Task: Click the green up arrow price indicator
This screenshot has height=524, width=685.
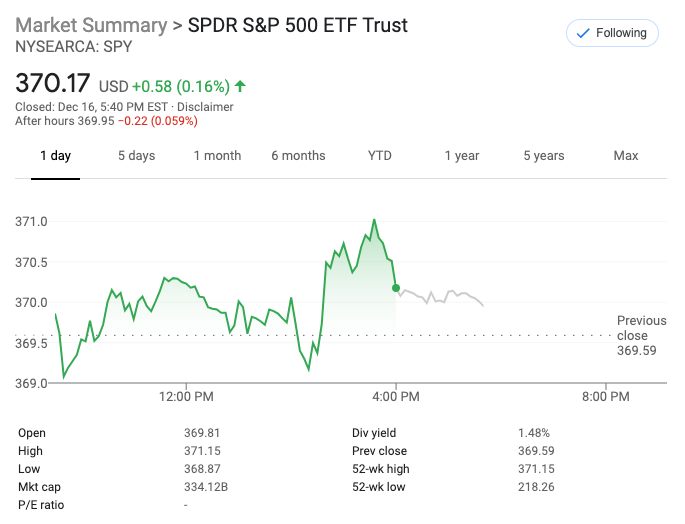Action: (x=241, y=86)
